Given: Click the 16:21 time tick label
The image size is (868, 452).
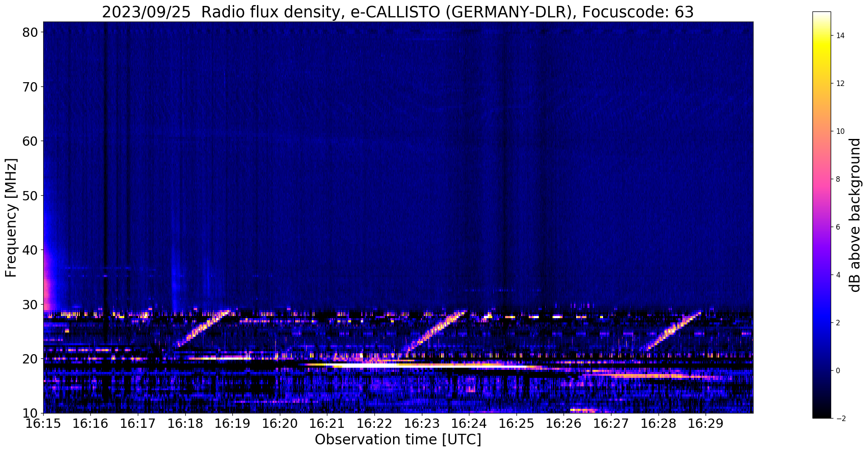Looking at the screenshot, I should point(327,424).
